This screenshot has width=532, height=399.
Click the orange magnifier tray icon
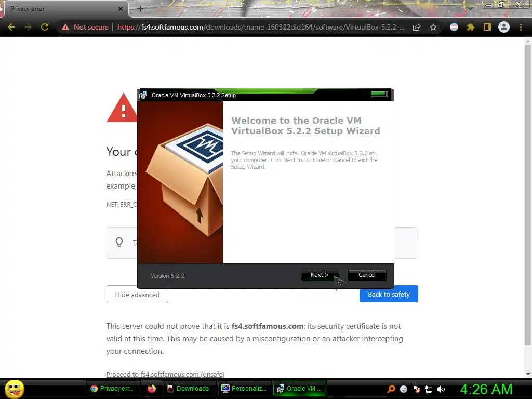[391, 389]
